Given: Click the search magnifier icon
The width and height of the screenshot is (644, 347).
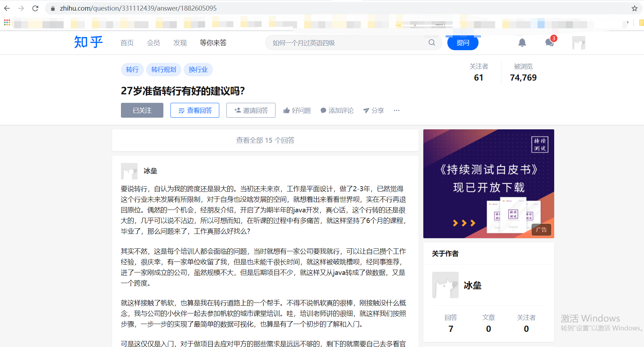Looking at the screenshot, I should pyautogui.click(x=431, y=43).
